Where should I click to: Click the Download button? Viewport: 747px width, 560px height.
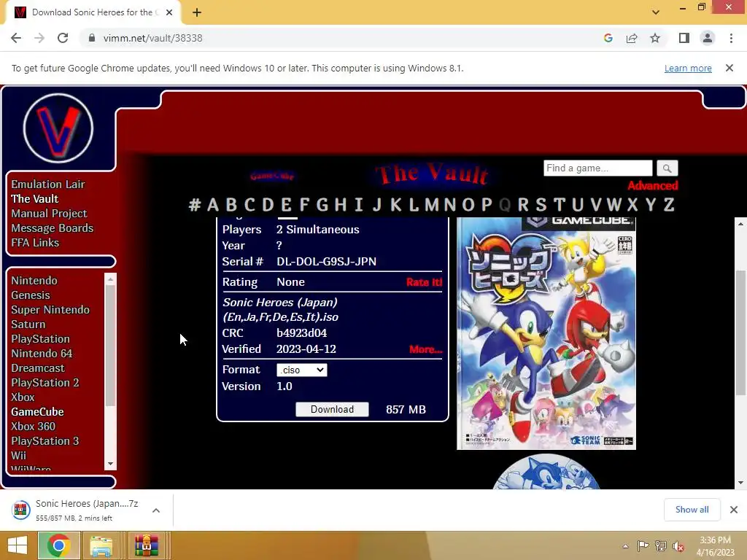[332, 410]
